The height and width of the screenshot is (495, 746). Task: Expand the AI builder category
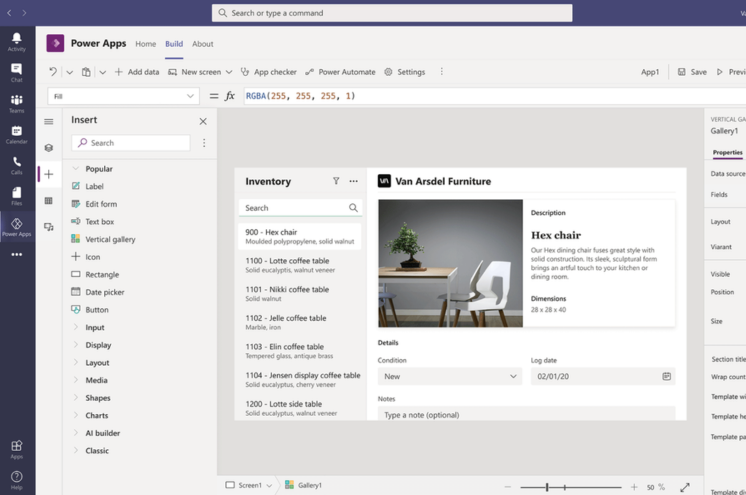(76, 433)
